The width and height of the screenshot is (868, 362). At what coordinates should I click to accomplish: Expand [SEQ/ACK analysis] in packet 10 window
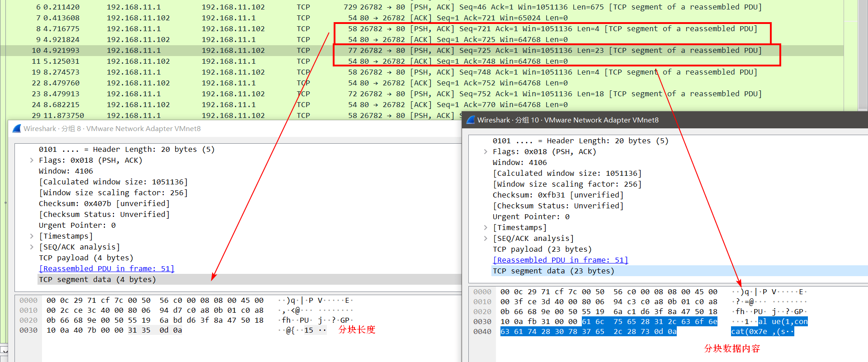pos(486,239)
